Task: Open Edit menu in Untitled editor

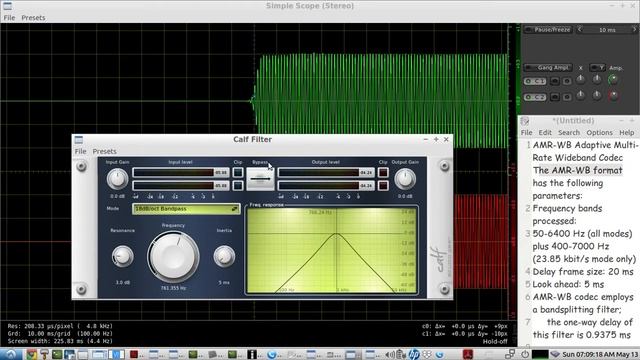Action: pyautogui.click(x=545, y=133)
